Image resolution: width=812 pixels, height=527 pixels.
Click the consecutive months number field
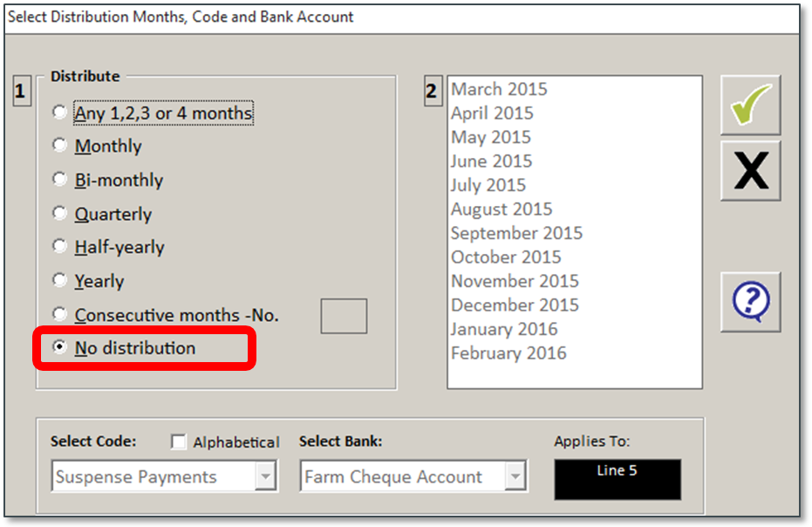(344, 316)
